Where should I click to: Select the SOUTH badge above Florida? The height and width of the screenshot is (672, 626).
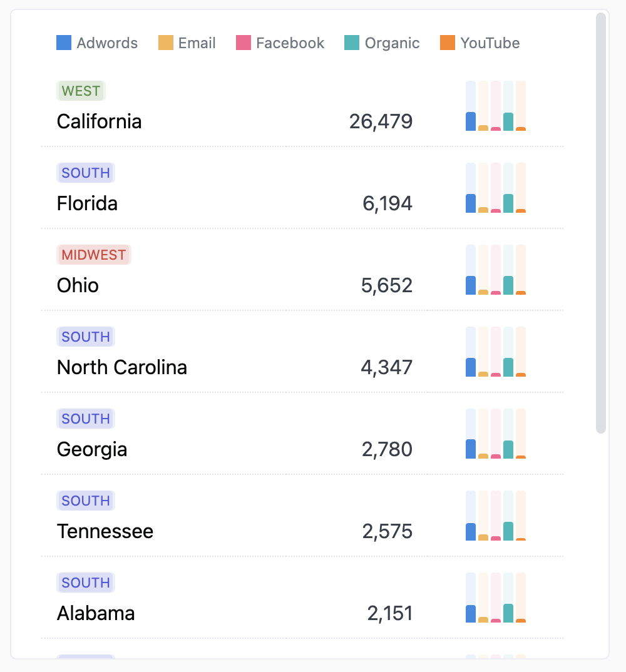click(x=86, y=173)
